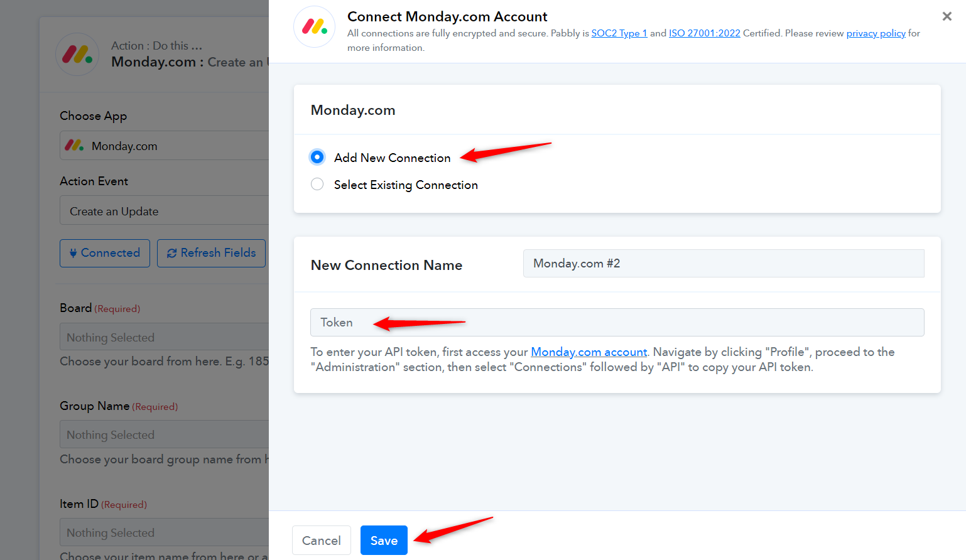The image size is (966, 560).
Task: Click the plug icon on Connected button
Action: pyautogui.click(x=73, y=253)
